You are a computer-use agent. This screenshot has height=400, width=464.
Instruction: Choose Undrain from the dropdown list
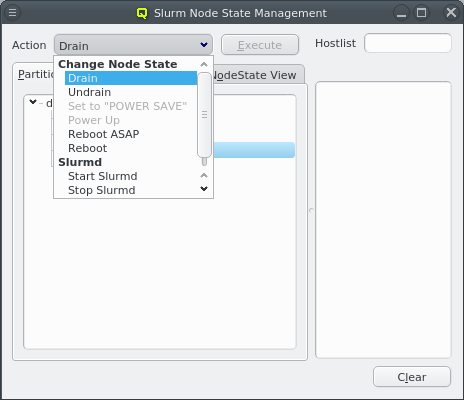click(131, 92)
